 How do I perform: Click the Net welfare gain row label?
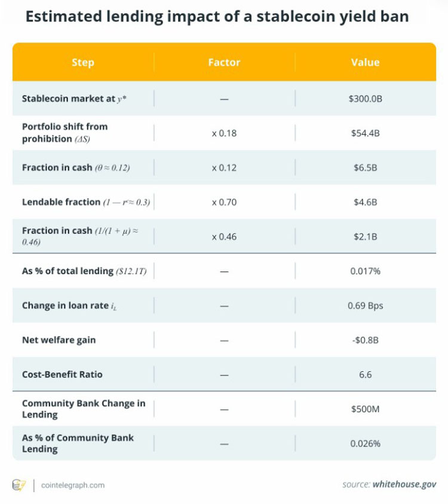tap(59, 340)
